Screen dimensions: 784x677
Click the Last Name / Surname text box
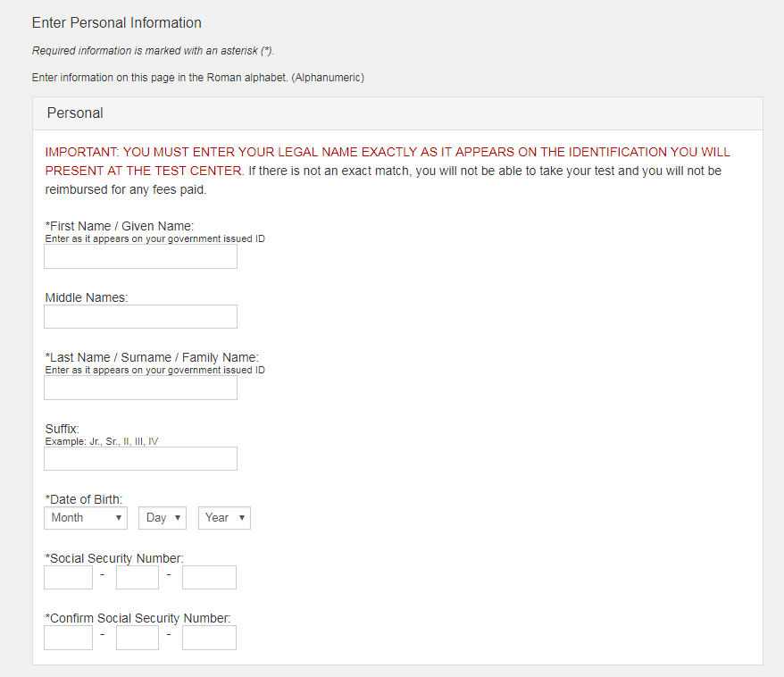tap(140, 388)
